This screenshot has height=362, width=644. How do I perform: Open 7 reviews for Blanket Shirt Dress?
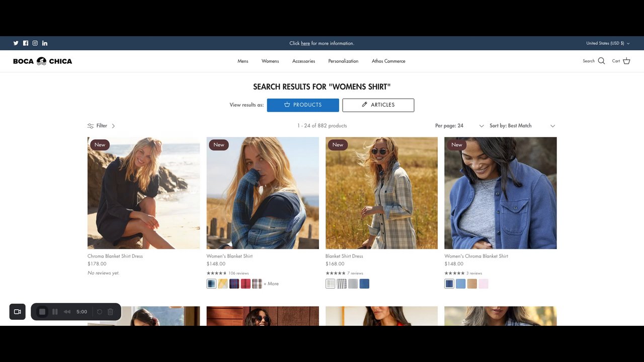(355, 274)
